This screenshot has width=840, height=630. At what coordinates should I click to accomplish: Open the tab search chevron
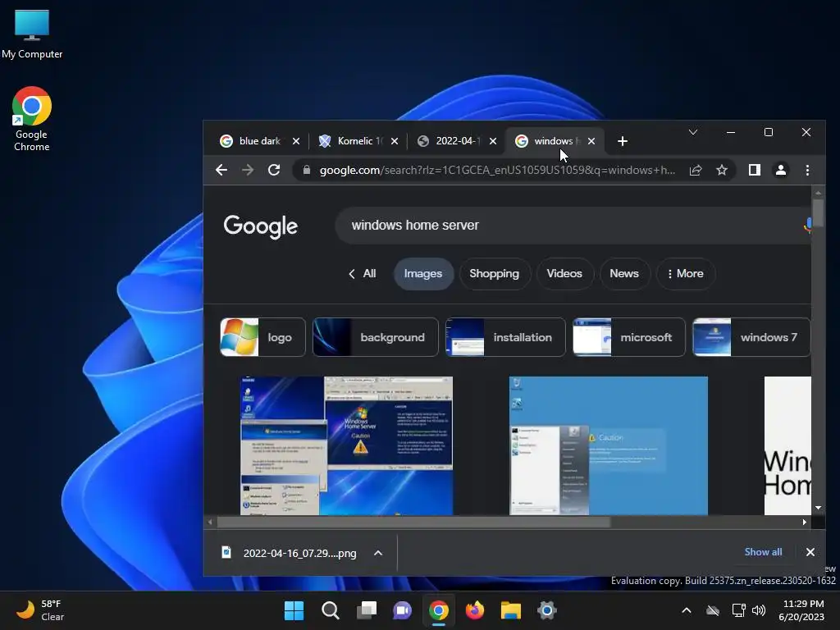click(692, 132)
